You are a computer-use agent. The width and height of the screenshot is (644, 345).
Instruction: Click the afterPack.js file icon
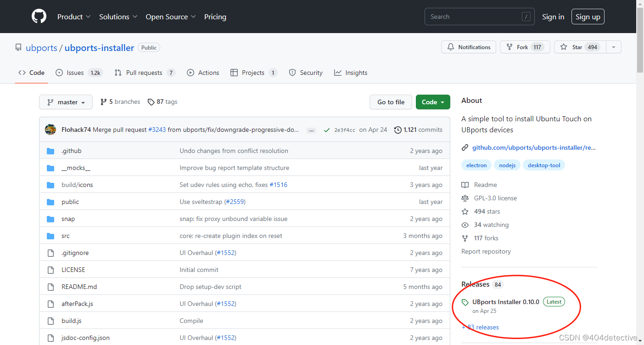tap(50, 304)
